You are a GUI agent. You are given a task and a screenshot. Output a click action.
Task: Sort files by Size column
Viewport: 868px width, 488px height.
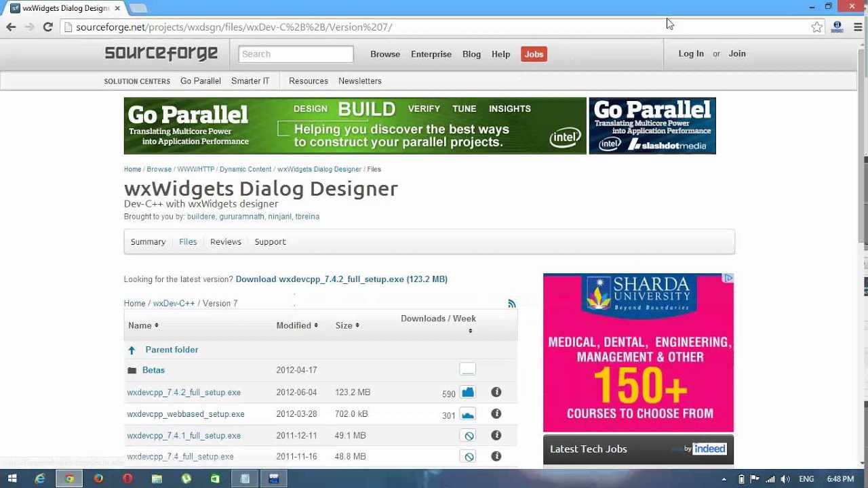[347, 325]
